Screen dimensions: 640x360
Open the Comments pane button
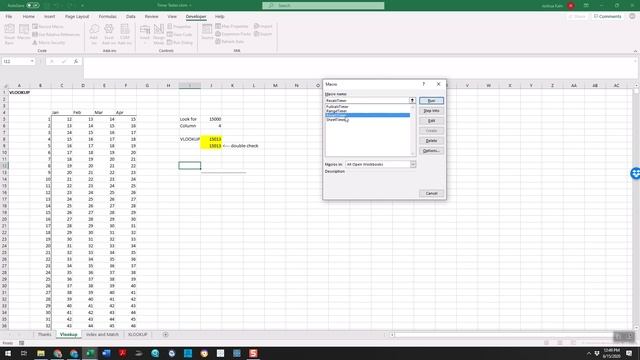point(607,17)
